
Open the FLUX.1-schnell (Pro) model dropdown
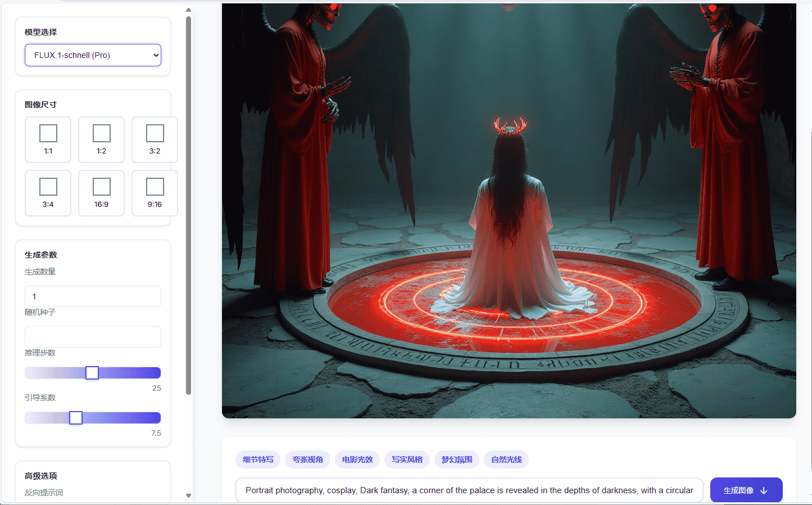tap(93, 55)
